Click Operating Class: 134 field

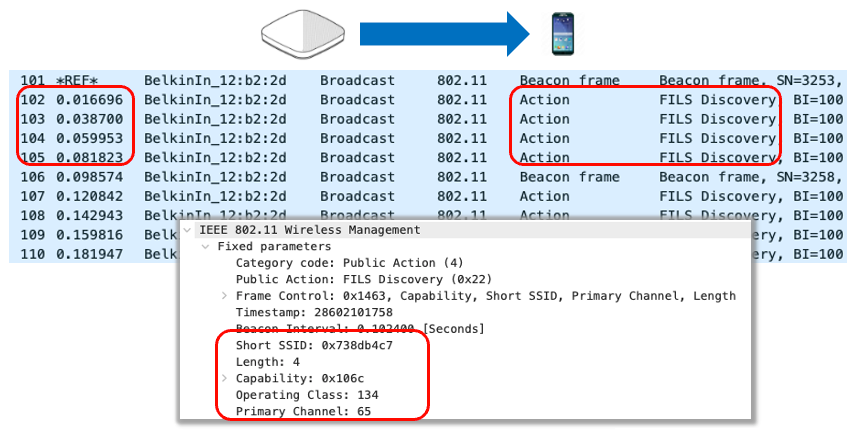coord(307,395)
